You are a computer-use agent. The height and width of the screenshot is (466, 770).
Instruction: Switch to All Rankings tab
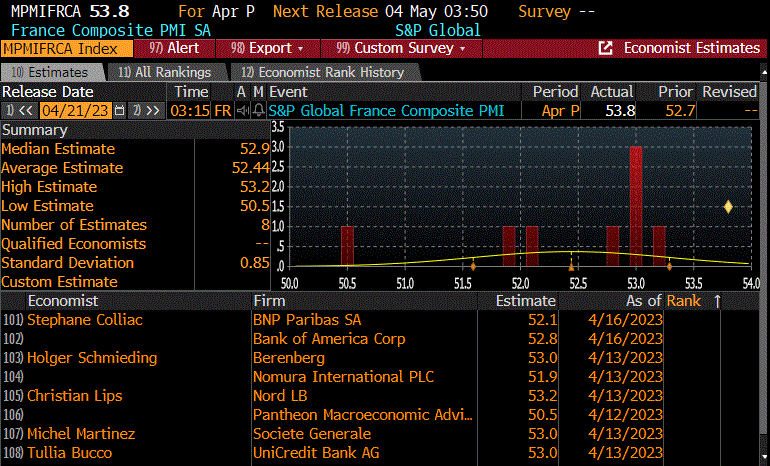click(x=165, y=72)
